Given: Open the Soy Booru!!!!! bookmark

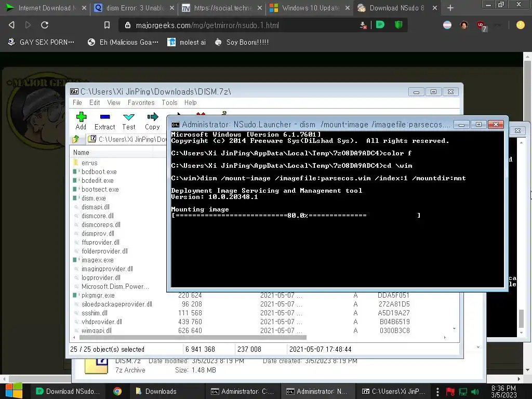Looking at the screenshot, I should (242, 42).
